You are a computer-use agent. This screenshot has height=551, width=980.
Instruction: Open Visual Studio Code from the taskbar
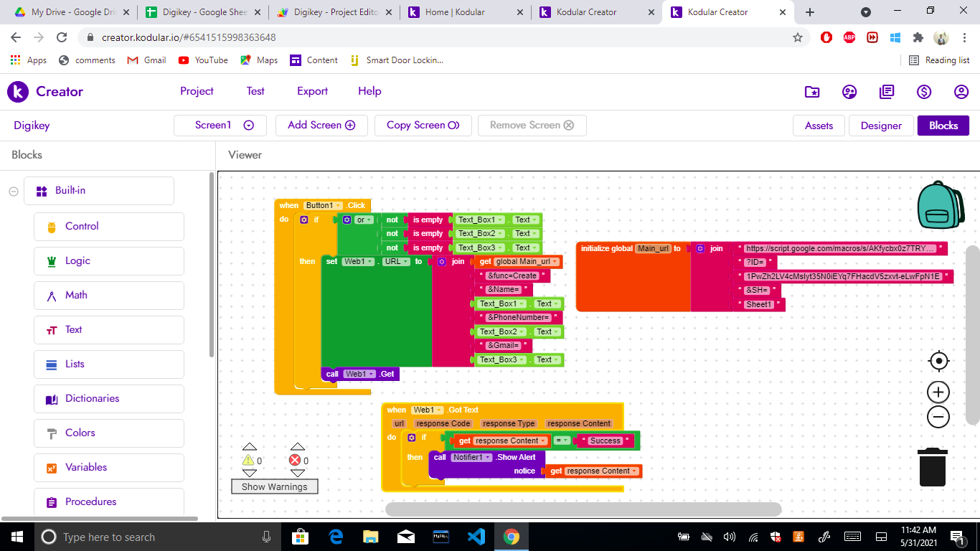pyautogui.click(x=476, y=537)
